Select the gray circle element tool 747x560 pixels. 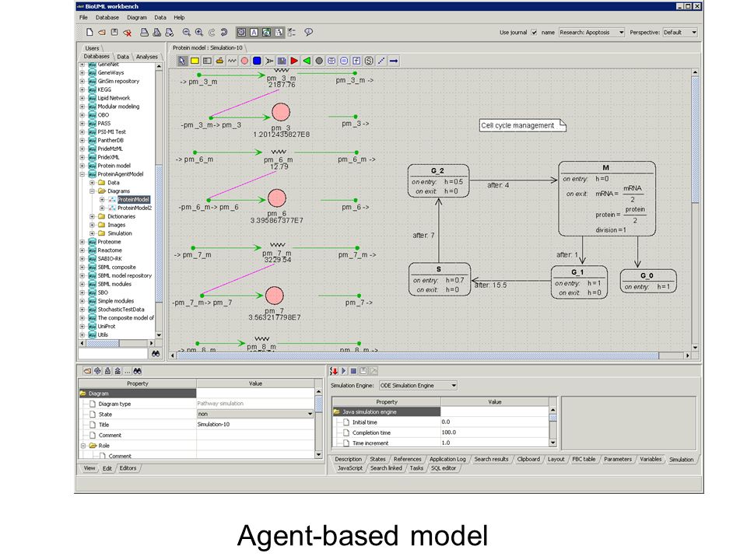point(319,61)
